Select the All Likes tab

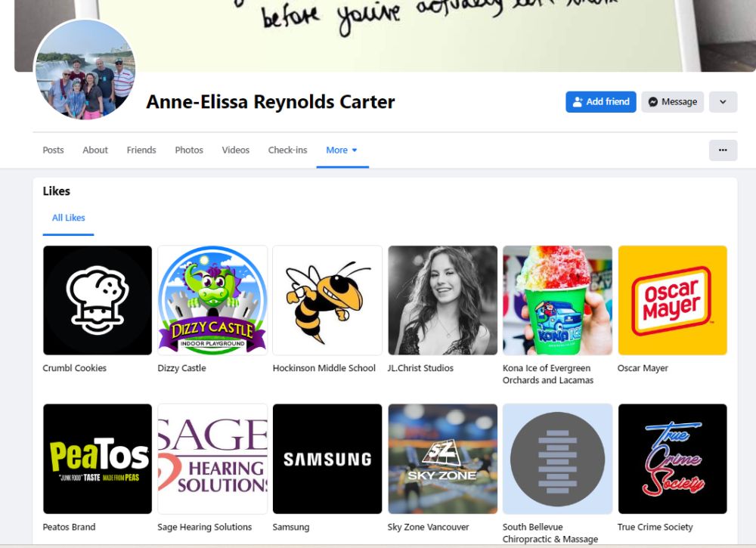pyautogui.click(x=69, y=218)
